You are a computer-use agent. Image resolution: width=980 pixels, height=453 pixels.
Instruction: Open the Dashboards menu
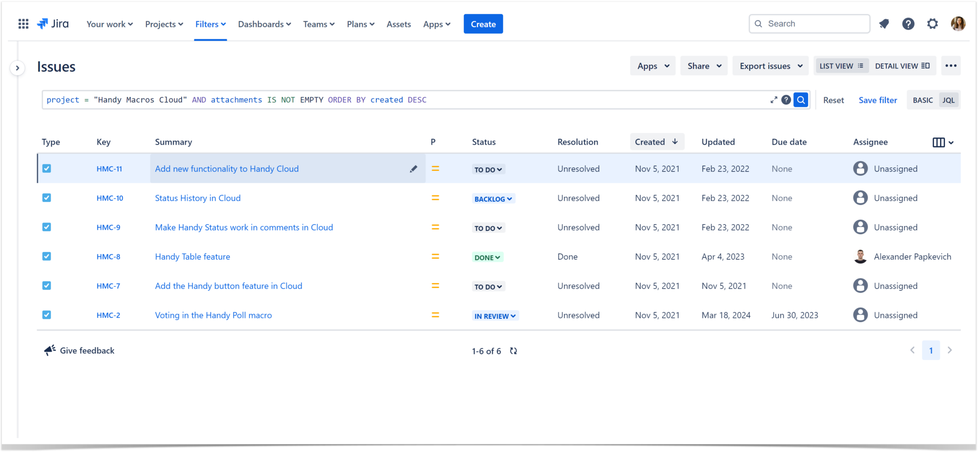(x=264, y=24)
